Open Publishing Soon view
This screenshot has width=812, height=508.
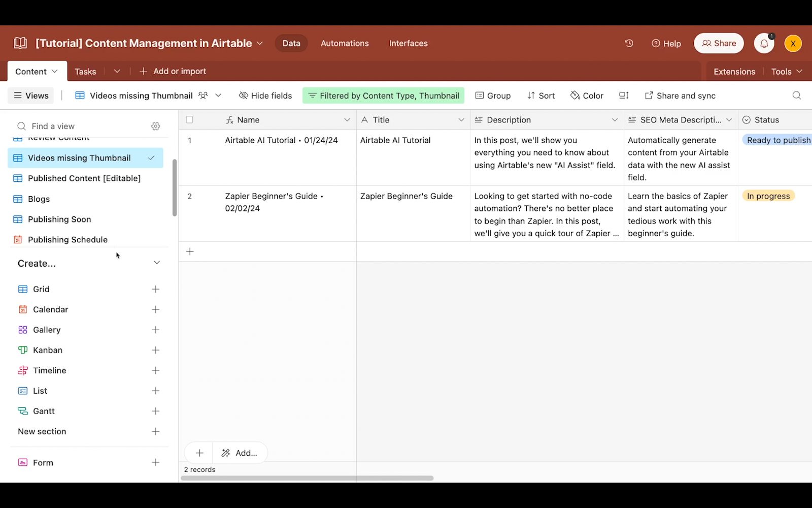tap(85, 219)
